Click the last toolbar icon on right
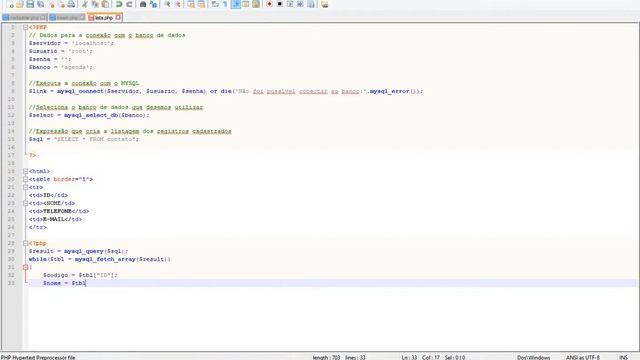This screenshot has height=360, width=640. pos(324,4)
